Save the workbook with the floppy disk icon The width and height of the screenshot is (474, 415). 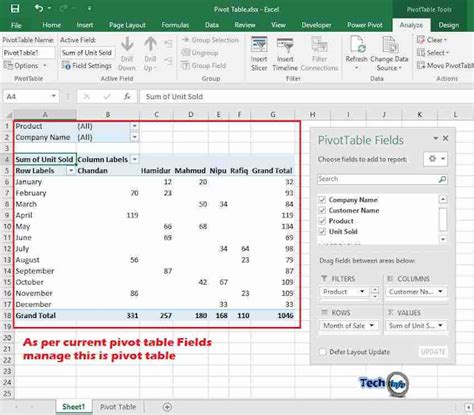[x=15, y=8]
